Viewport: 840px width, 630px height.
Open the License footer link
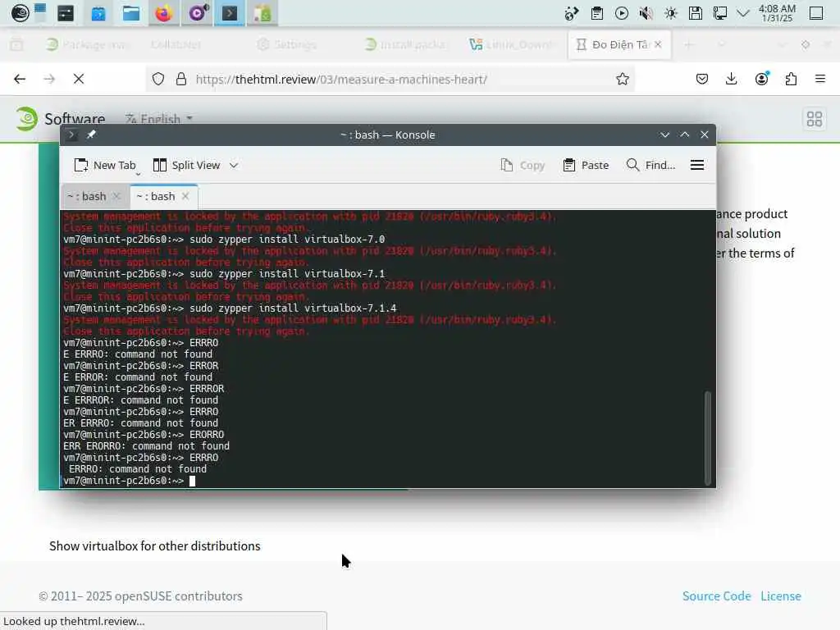tap(781, 596)
